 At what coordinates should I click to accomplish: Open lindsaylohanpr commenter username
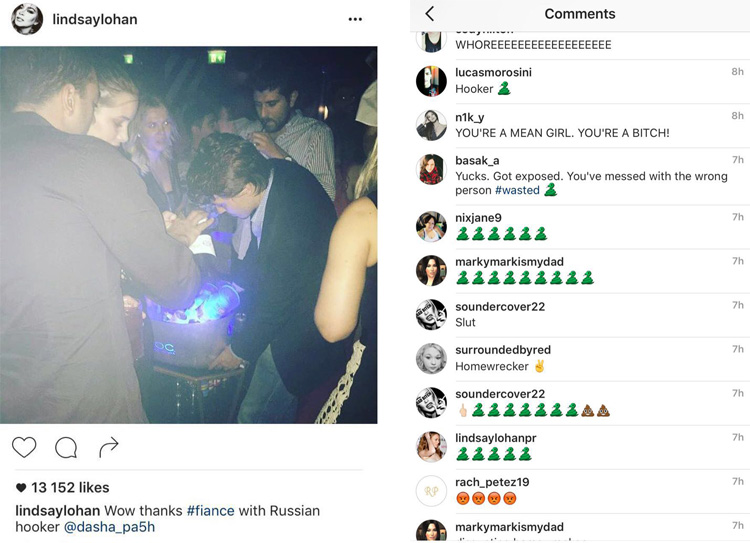pos(501,438)
